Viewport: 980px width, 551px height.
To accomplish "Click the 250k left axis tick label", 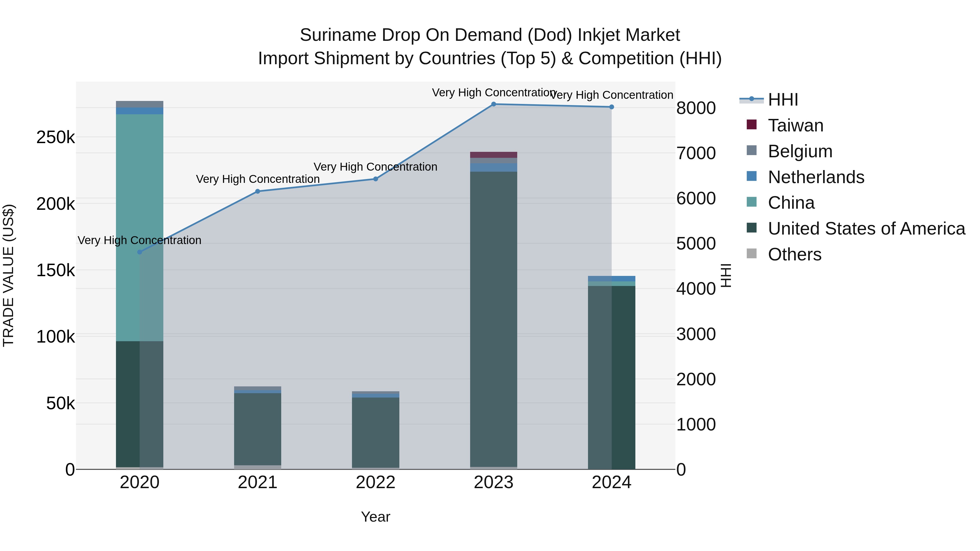I will [56, 137].
